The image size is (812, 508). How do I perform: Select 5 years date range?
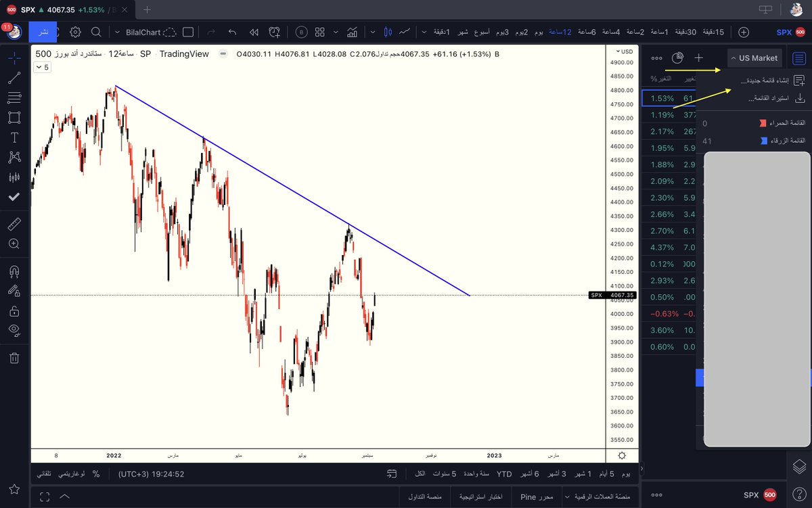coord(445,474)
